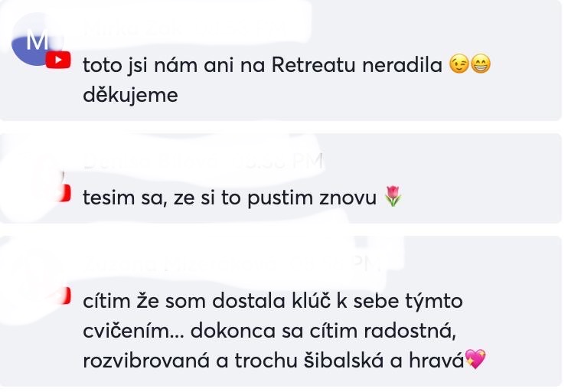Click the sparkling pink heart emoji

[x=475, y=359]
